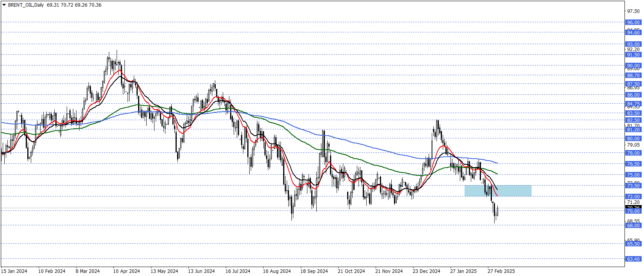Select the 70.00 level label
Screen dimensions: 644x276
[x=633, y=211]
